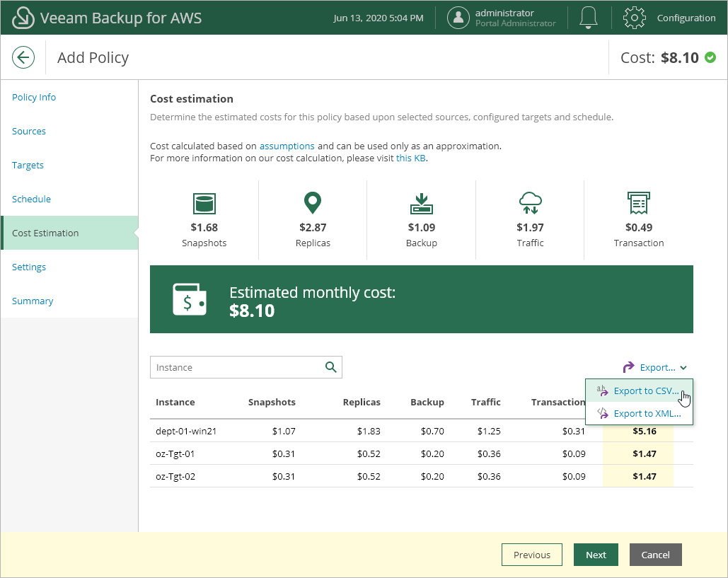Choose Export to XML
This screenshot has height=578, width=728.
(639, 413)
